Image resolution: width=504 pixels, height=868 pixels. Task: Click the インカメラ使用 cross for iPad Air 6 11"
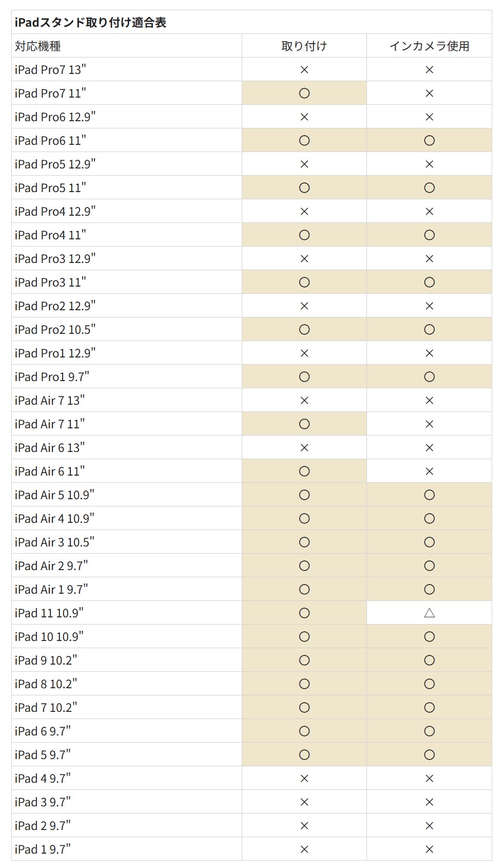tap(430, 471)
